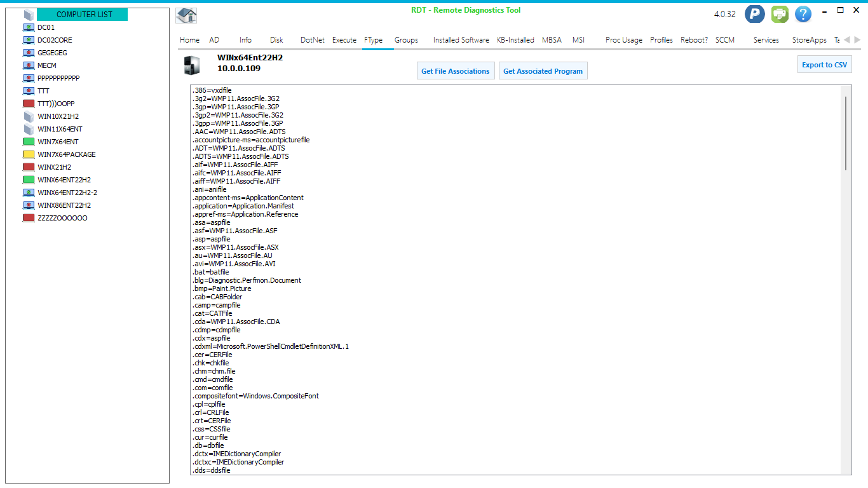This screenshot has height=488, width=868.
Task: Click the server icon beside WIN11X64ENT
Action: (x=29, y=129)
